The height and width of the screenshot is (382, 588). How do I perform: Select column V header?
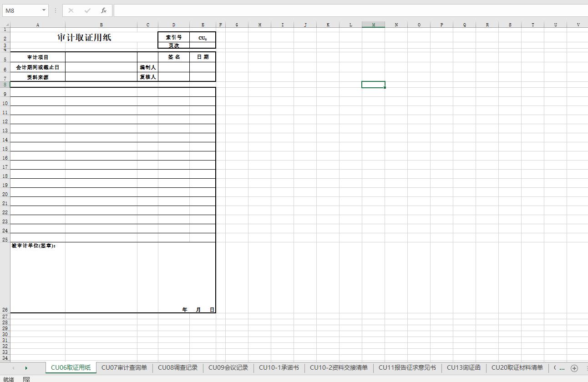point(578,25)
